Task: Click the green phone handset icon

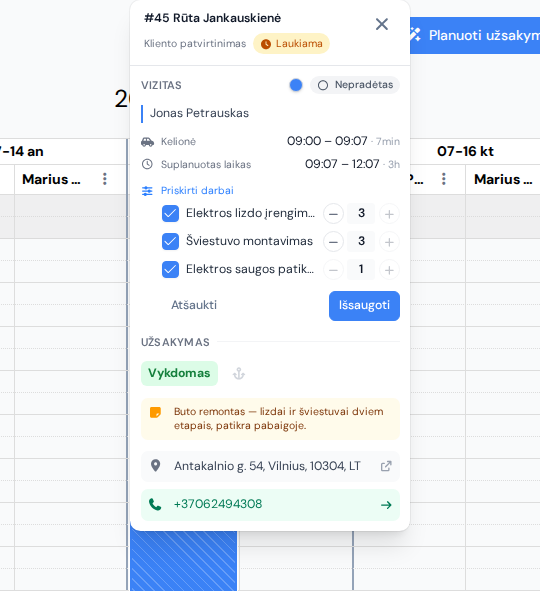Action: point(155,504)
